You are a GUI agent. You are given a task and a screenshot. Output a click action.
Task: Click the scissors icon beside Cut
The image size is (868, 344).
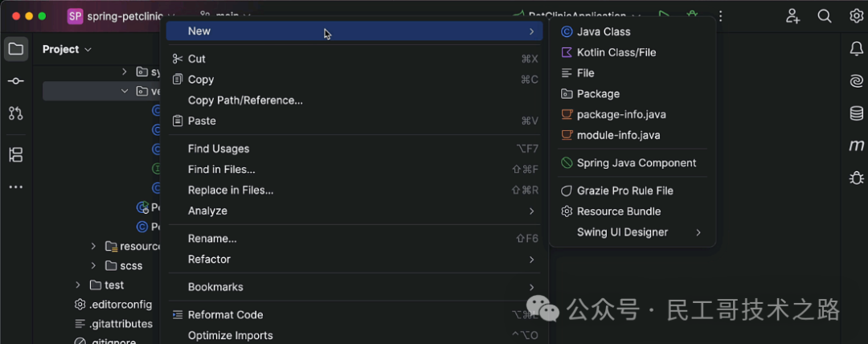coord(177,59)
